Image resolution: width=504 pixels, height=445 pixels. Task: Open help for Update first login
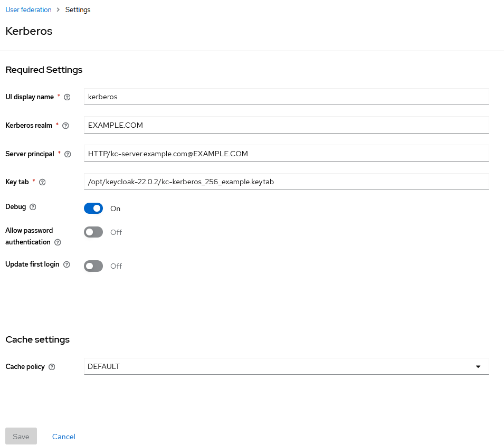(x=66, y=264)
